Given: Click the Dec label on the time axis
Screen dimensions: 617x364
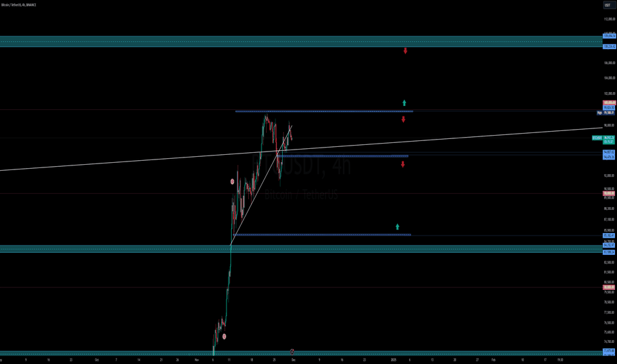Looking at the screenshot, I should [x=293, y=359].
